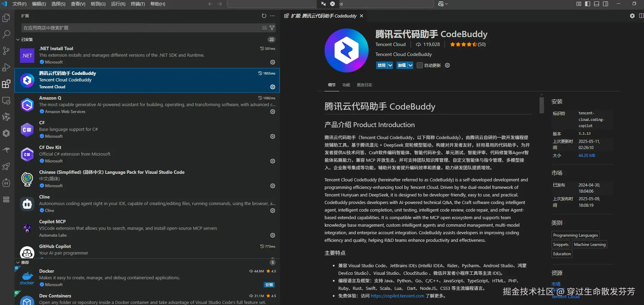Viewport: 644px width, 305px height.
Task: Close the CodeBuddy extension tab
Action: pos(361,16)
